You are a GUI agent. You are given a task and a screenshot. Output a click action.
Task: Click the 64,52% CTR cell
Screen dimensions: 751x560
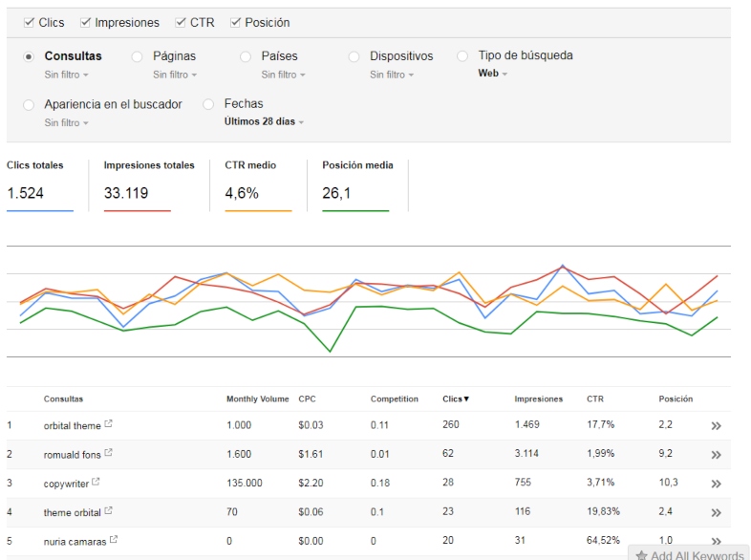[603, 540]
